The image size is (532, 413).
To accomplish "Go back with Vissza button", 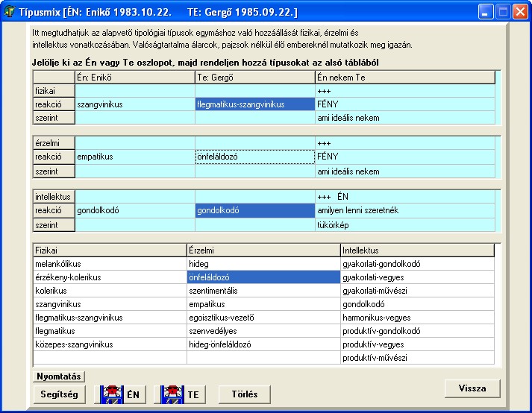I will click(472, 388).
